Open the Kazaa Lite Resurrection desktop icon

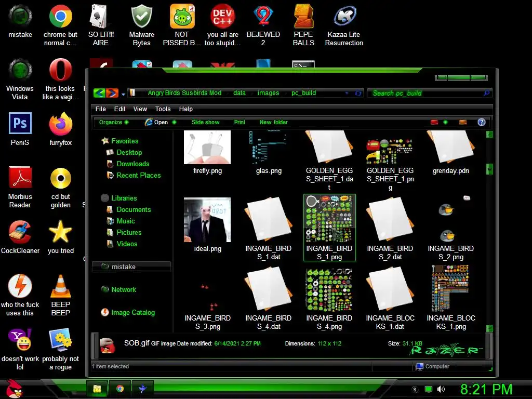[x=344, y=24]
